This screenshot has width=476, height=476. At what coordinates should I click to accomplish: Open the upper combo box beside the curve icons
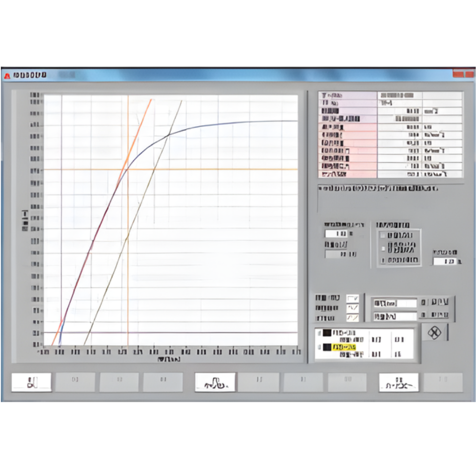(395, 303)
